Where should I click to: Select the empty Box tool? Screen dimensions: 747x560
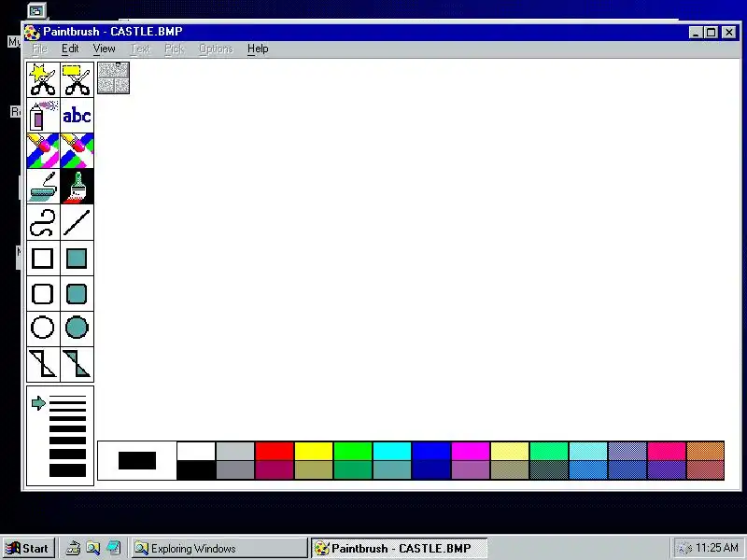[43, 259]
